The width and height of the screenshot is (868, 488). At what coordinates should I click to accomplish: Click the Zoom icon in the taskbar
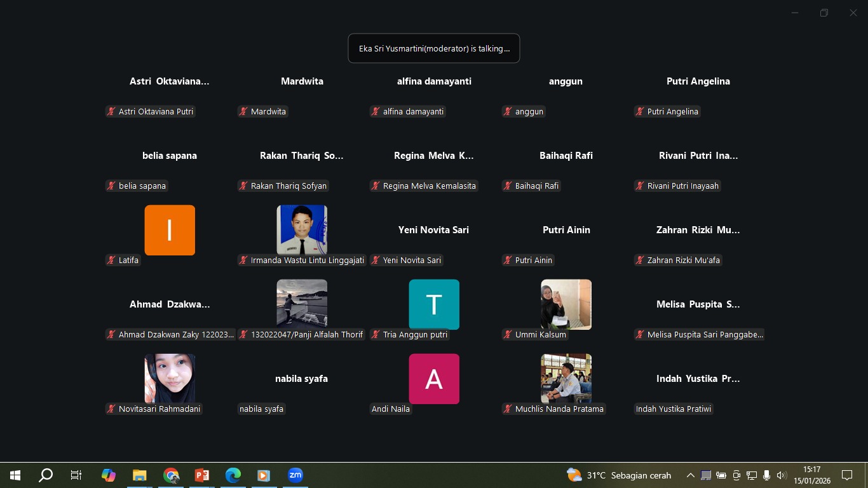pyautogui.click(x=295, y=475)
